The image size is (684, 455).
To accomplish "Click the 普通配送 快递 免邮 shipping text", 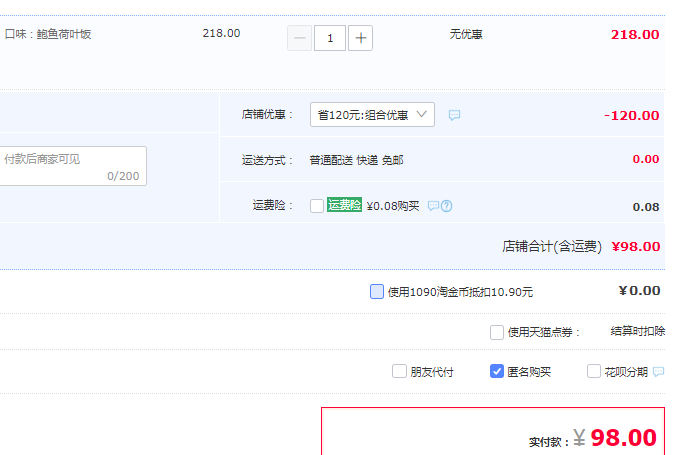I will pyautogui.click(x=356, y=160).
